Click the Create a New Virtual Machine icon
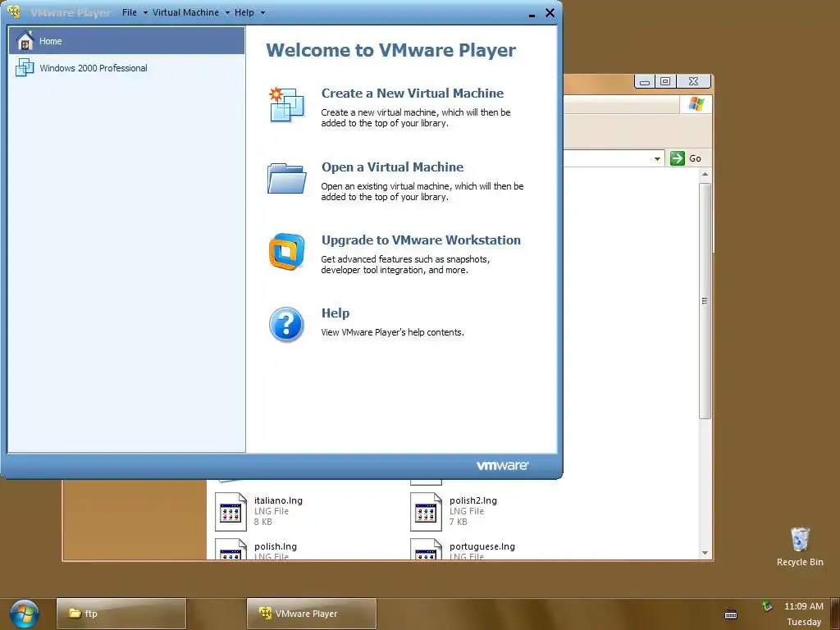This screenshot has width=840, height=630. point(286,104)
